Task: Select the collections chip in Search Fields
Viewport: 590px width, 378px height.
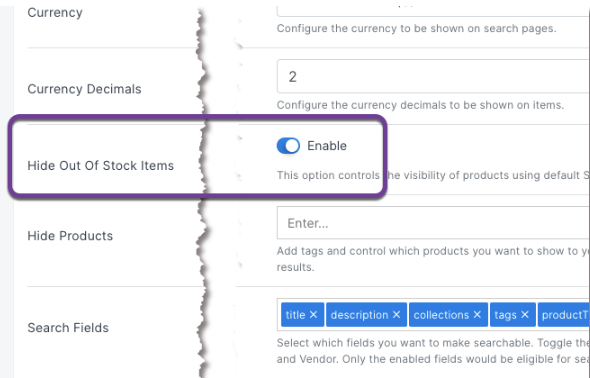Action: point(441,314)
